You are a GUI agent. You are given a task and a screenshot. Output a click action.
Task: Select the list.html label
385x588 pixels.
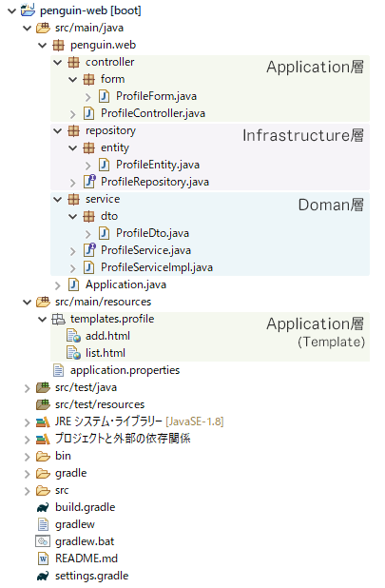click(x=106, y=353)
